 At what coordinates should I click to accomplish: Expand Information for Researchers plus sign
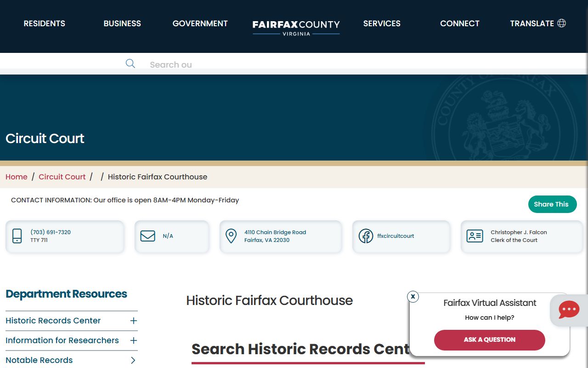click(x=134, y=340)
